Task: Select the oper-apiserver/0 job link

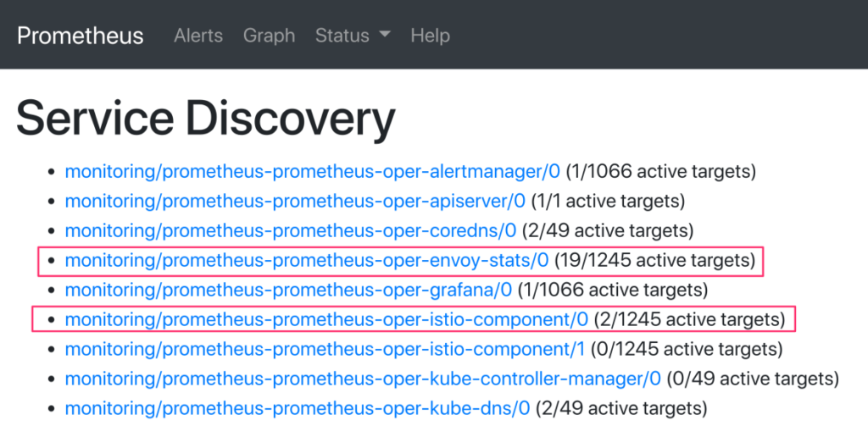Action: (x=295, y=202)
